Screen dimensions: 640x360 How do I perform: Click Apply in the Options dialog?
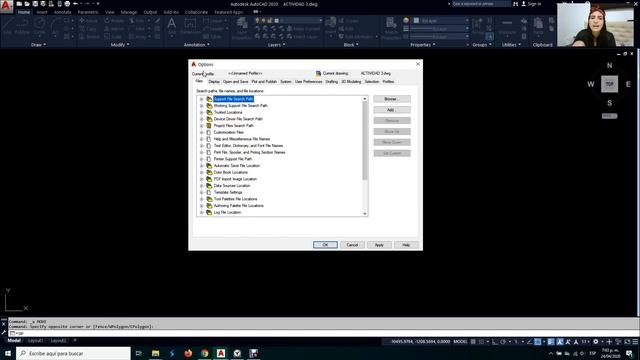point(379,245)
